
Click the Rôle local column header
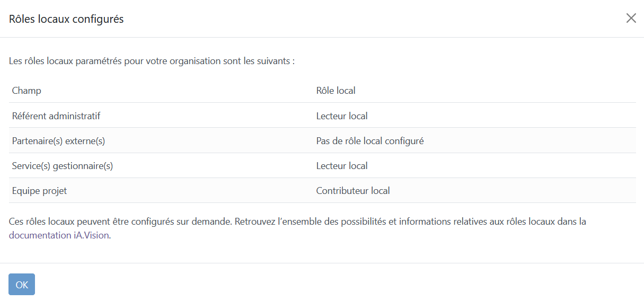pyautogui.click(x=336, y=91)
